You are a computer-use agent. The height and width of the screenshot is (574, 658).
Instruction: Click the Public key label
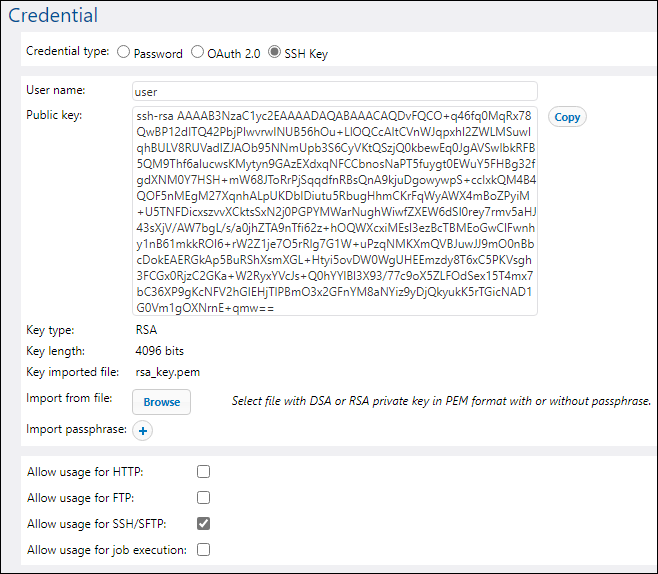[54, 115]
